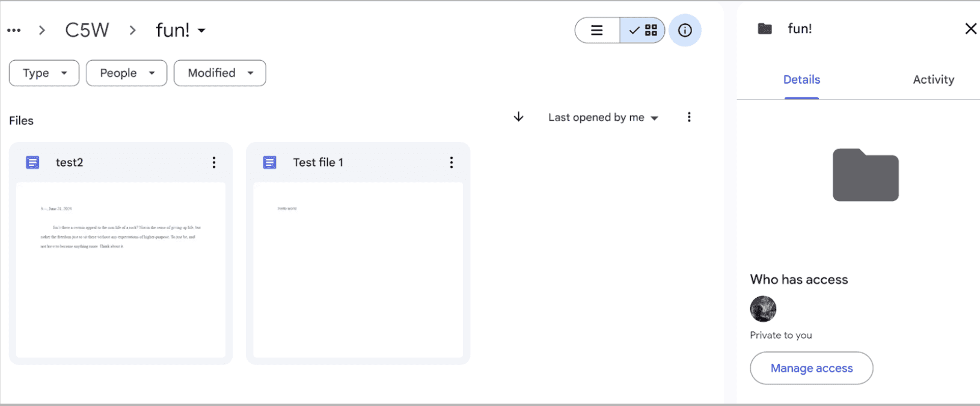Open the People filter dropdown
Viewport: 980px width, 406px height.
click(x=126, y=73)
